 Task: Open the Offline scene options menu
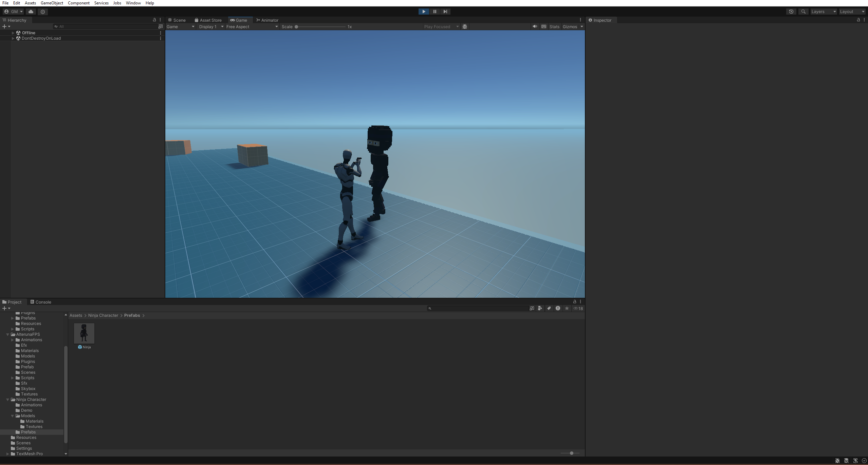click(161, 33)
